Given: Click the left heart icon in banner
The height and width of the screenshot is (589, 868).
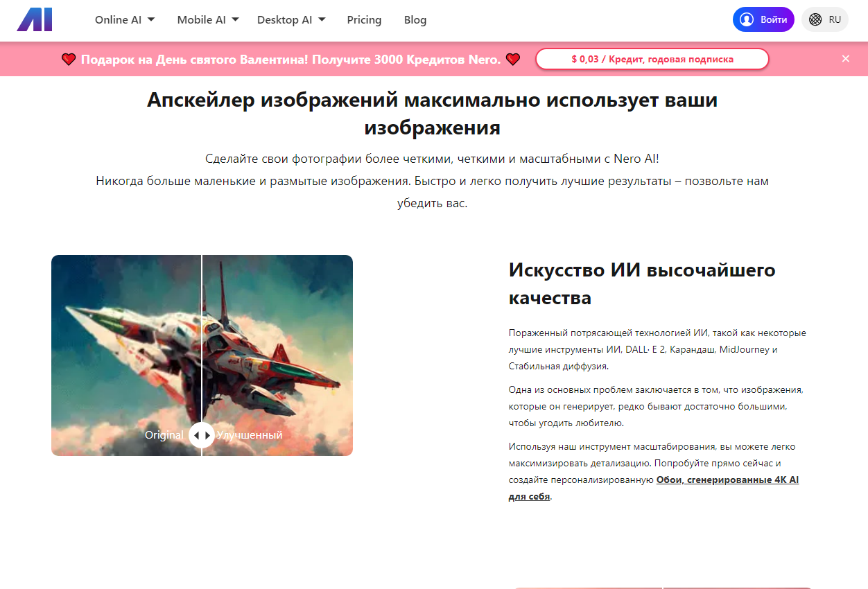Looking at the screenshot, I should 69,60.
